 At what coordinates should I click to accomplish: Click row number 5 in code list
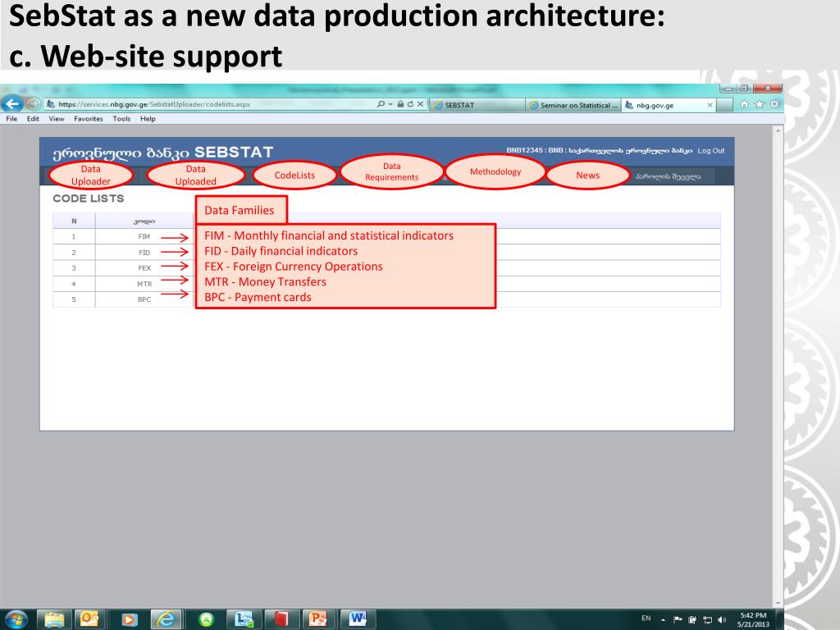[x=74, y=299]
